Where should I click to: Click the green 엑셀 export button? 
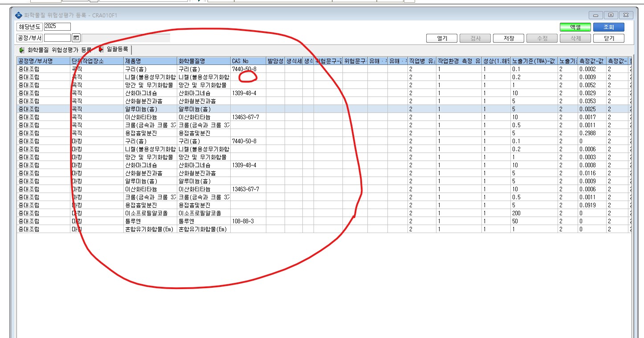(x=575, y=27)
